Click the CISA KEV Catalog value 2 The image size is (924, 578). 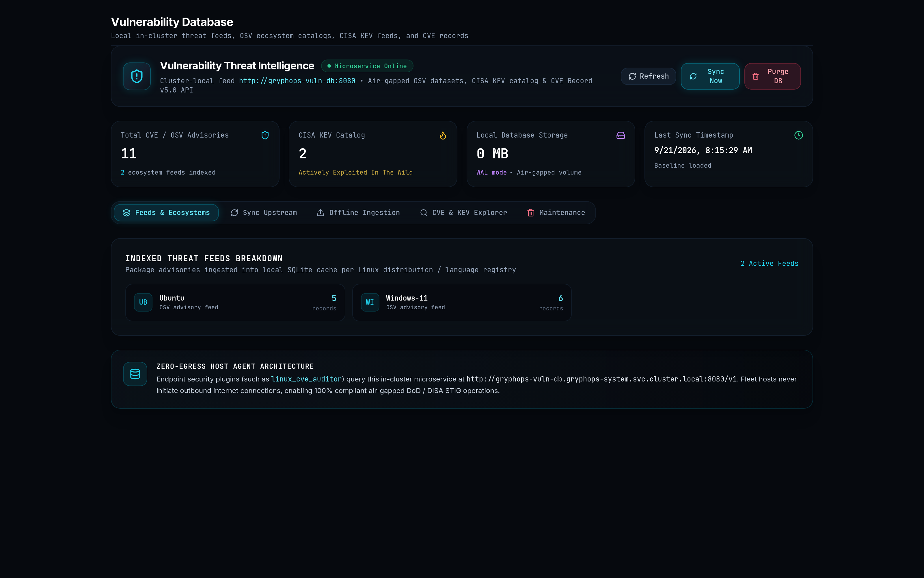[x=302, y=154]
